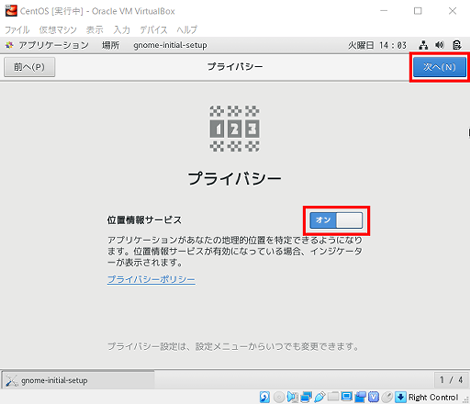The width and height of the screenshot is (470, 404).
Task: Select gnome-initial-setup in the bottom taskbar
Action: point(78,380)
